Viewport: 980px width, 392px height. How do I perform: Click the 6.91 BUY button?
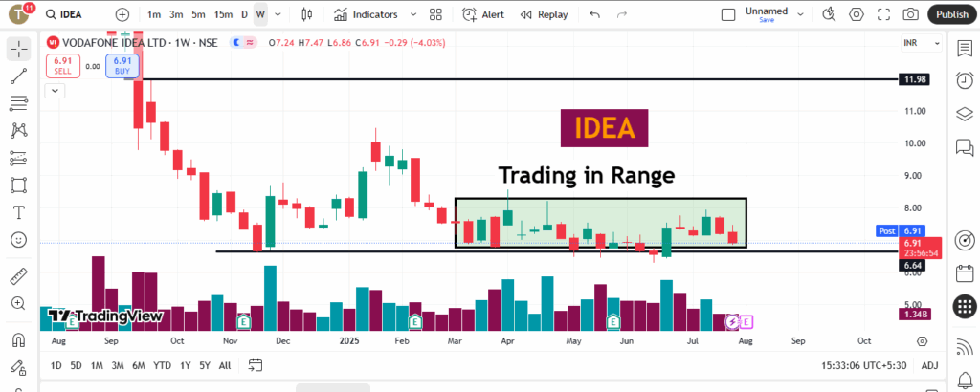pos(122,66)
